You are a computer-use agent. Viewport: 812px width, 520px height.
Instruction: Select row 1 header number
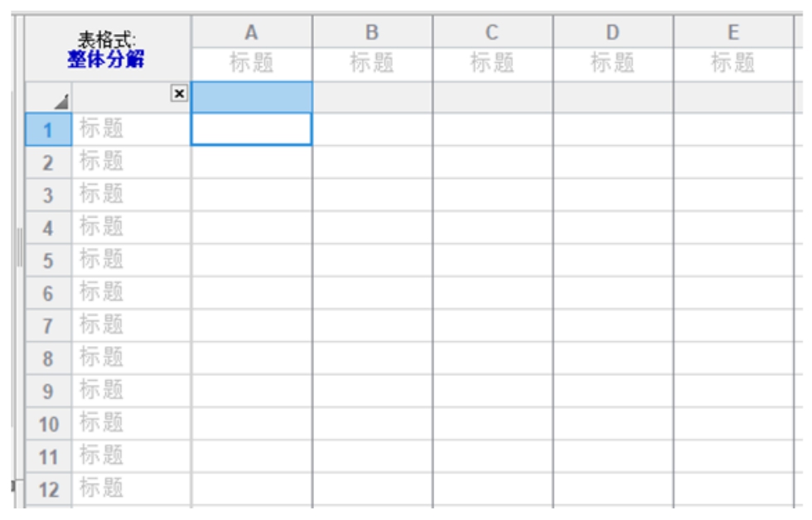(48, 129)
